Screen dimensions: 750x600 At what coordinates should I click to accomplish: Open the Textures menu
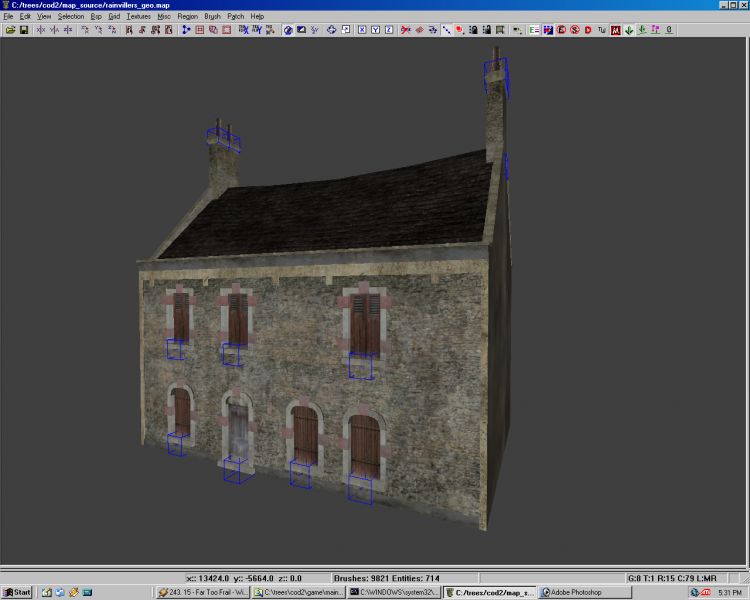click(x=138, y=16)
